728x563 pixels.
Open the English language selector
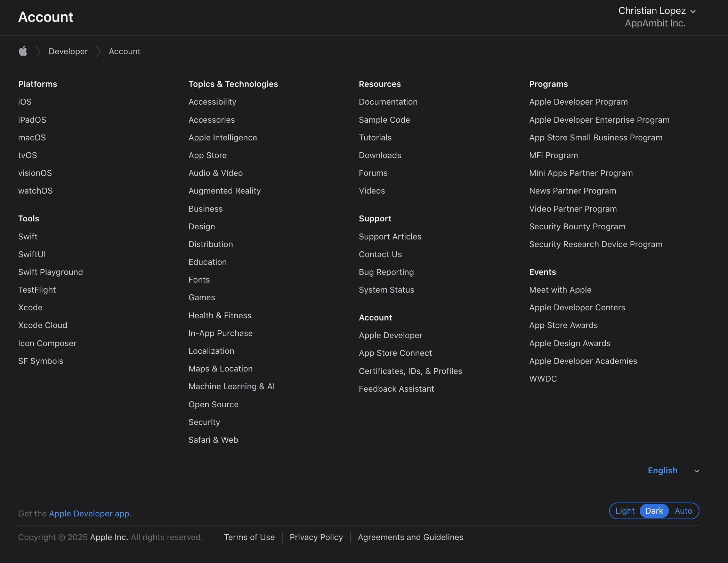pos(662,471)
